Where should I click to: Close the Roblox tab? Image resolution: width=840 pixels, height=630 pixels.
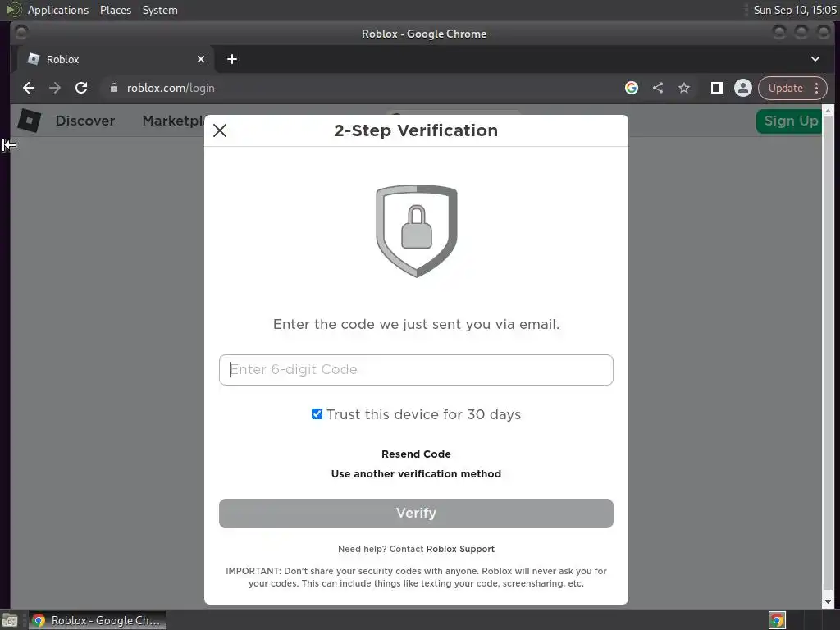200,59
